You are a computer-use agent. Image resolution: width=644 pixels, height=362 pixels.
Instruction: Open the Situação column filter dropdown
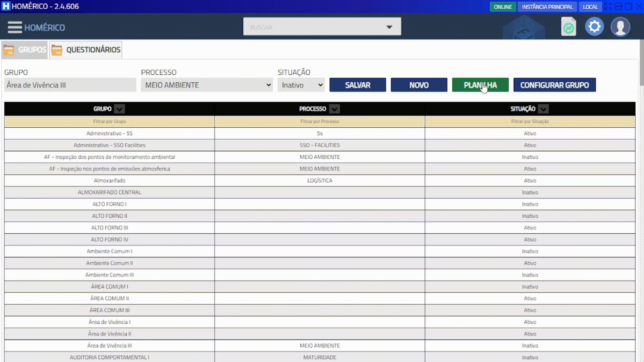[x=543, y=109]
